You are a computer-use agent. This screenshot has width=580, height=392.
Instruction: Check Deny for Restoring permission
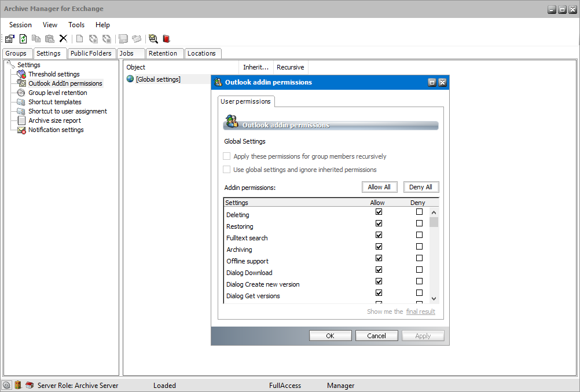[419, 223]
